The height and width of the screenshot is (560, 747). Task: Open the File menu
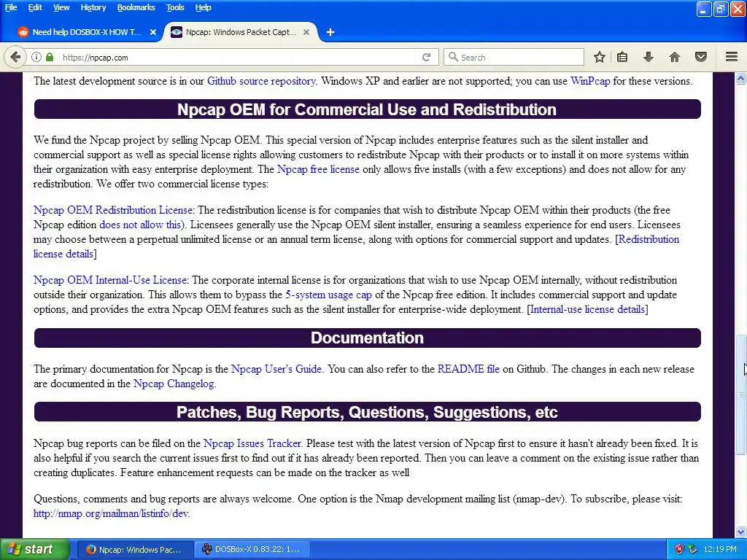click(x=11, y=7)
